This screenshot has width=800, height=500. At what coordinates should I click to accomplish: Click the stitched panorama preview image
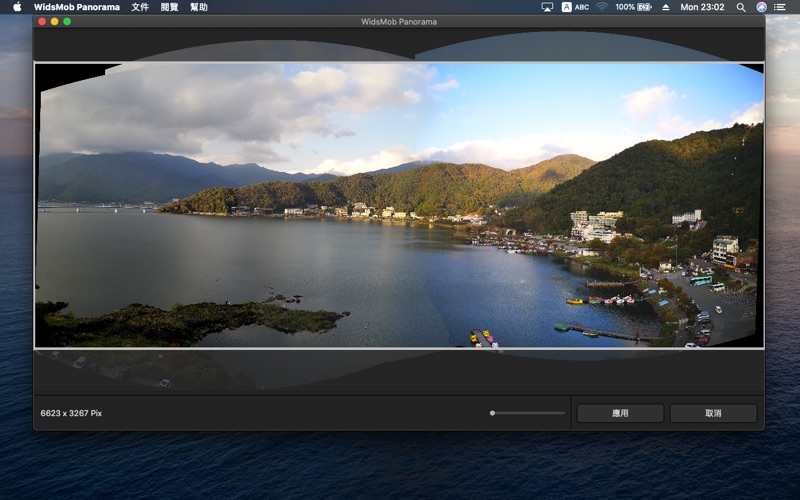[400, 205]
